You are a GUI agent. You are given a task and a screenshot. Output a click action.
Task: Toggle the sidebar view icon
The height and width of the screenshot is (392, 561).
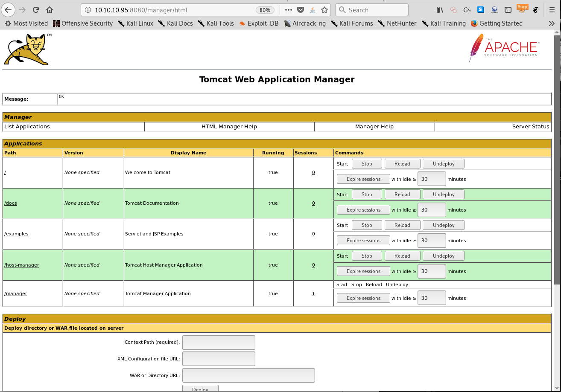(508, 10)
